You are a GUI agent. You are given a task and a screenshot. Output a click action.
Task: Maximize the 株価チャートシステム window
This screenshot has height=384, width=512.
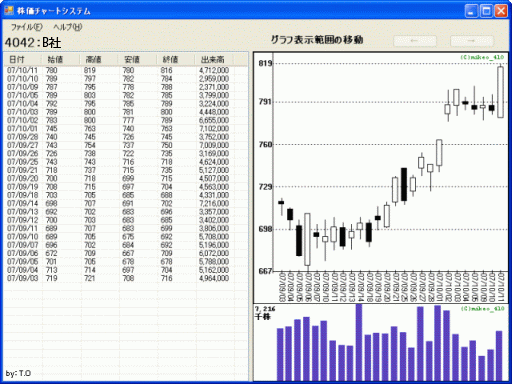pos(486,11)
